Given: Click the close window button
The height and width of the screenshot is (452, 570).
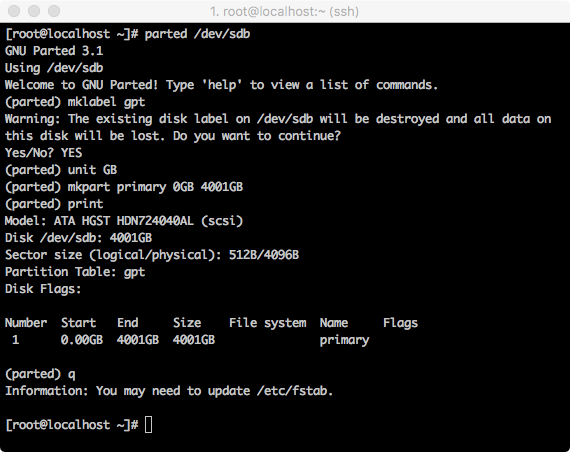Looking at the screenshot, I should click(14, 11).
